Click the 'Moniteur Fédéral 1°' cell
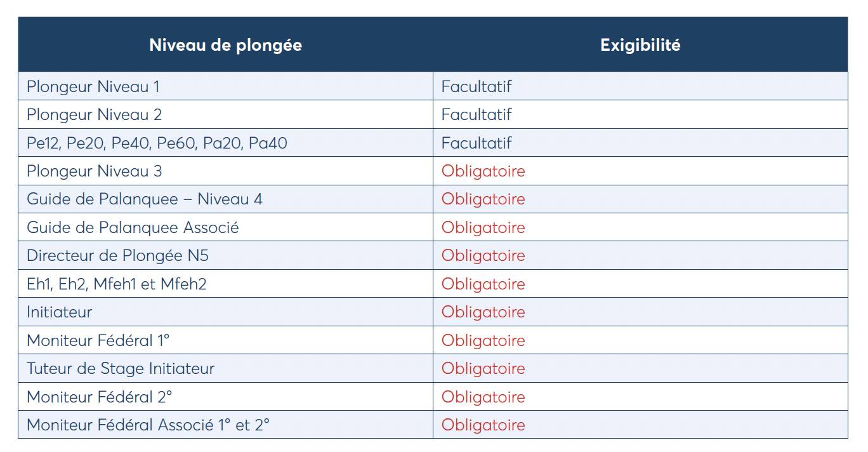This screenshot has height=452, width=868. pyautogui.click(x=226, y=340)
